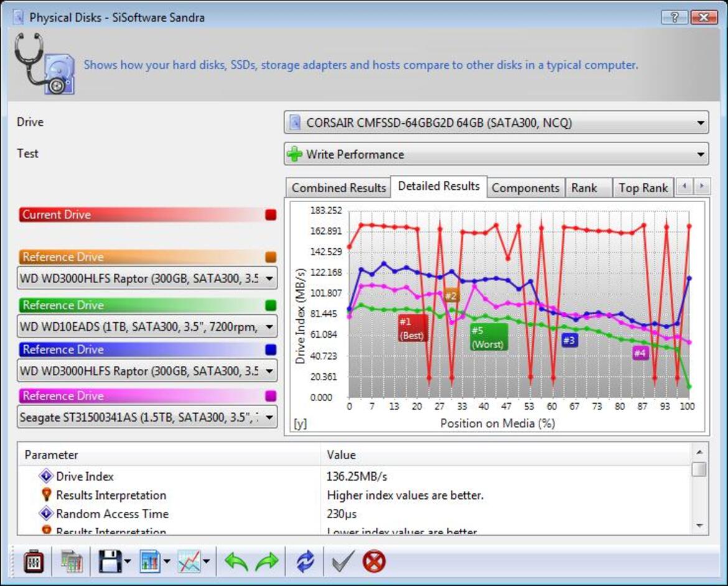Click the engine/report documents icon in toolbar

71,562
